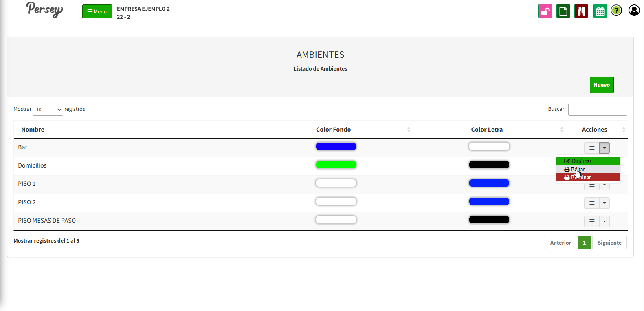Go to the Siguiente page
Screen dimensions: 644x311
pos(609,243)
